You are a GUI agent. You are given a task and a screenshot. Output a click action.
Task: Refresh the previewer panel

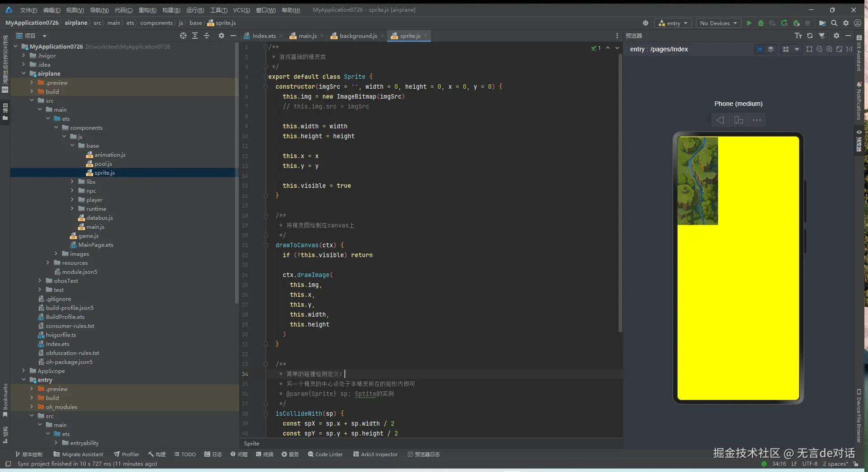[x=810, y=36]
